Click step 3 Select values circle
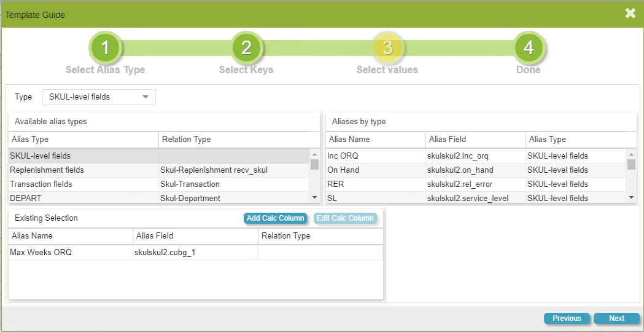 click(387, 47)
